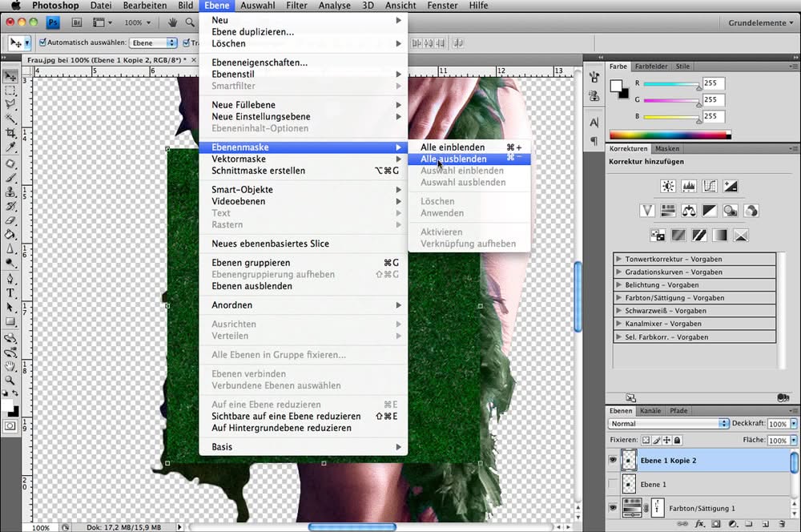This screenshot has height=532, width=801.
Task: Click Hand tool icon in application bar
Action: pos(173,22)
